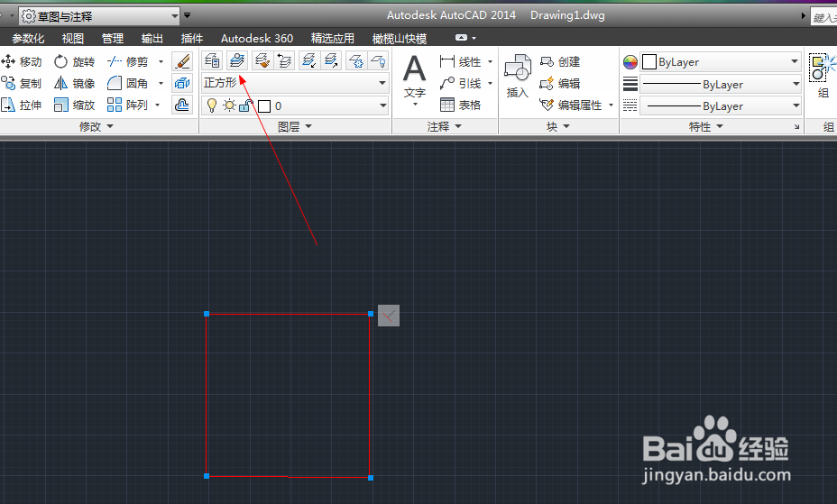This screenshot has height=504, width=837.
Task: Click the Layer Isolate icon
Action: pyautogui.click(x=308, y=60)
